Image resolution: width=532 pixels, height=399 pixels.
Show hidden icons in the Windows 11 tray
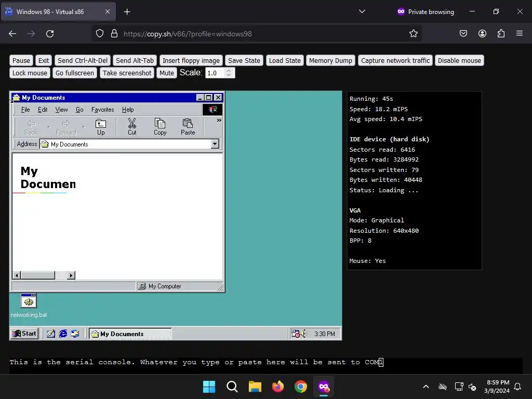point(426,387)
